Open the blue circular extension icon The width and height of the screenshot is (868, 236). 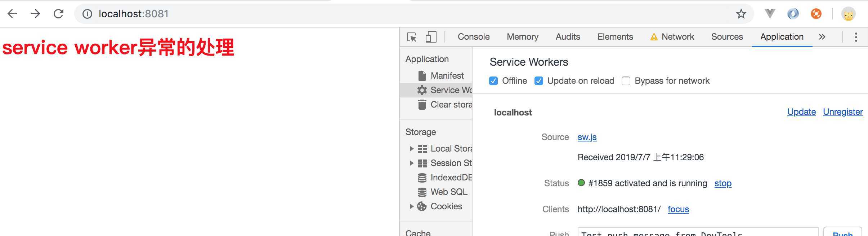pos(793,14)
